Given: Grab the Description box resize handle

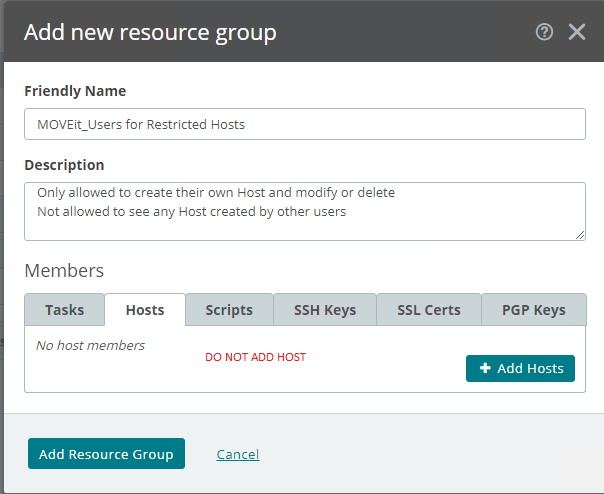Looking at the screenshot, I should click(580, 235).
